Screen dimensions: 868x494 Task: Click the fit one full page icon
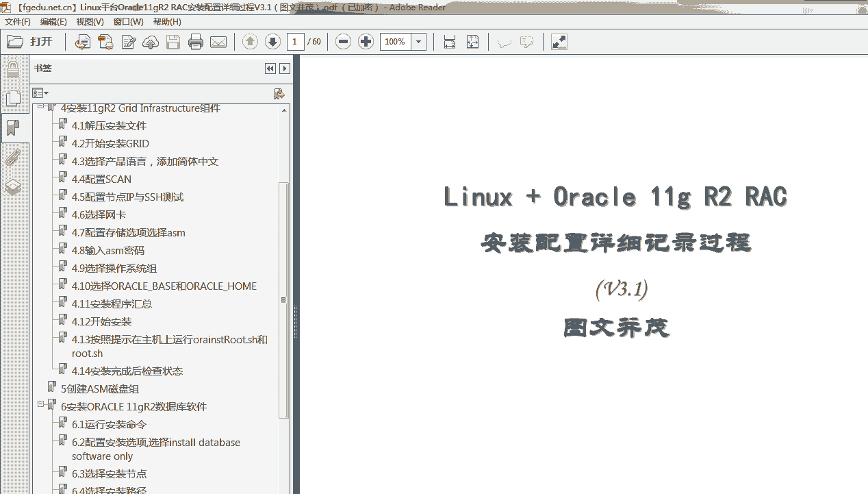coord(472,42)
